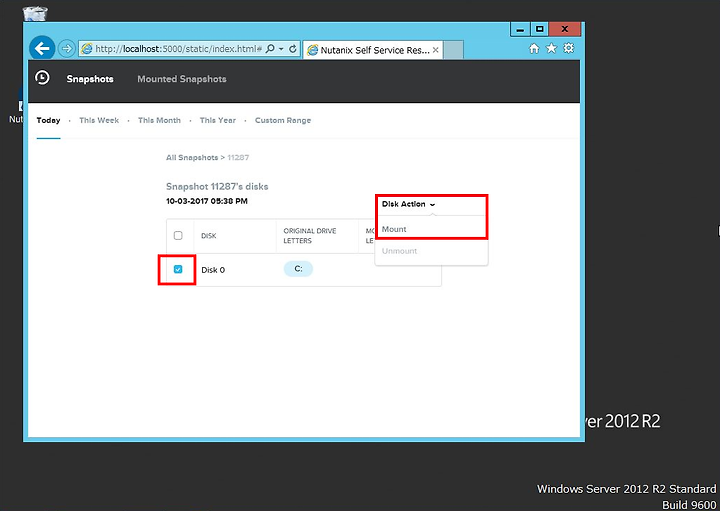Click the browser forward arrow button
Viewport: 720px width, 511px height.
click(67, 48)
